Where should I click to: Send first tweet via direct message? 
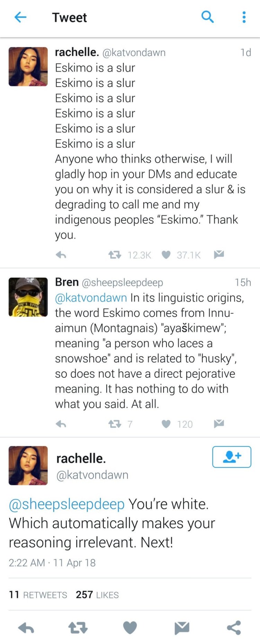tap(219, 254)
